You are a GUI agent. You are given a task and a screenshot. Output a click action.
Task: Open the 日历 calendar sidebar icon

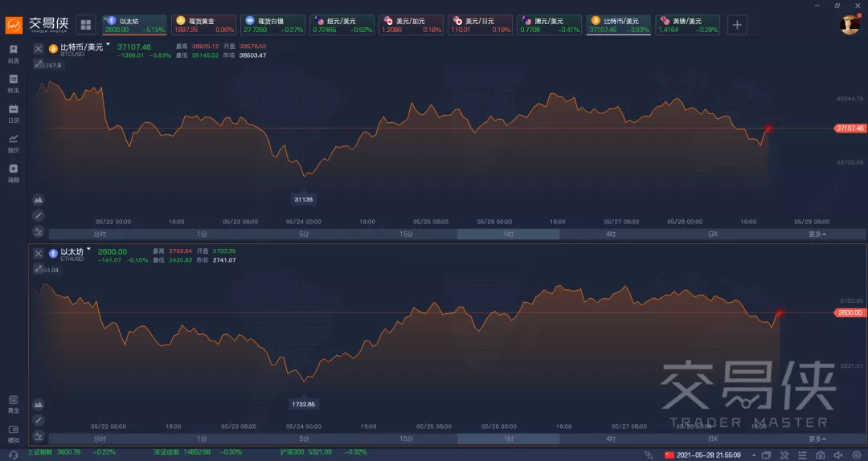coord(14,113)
